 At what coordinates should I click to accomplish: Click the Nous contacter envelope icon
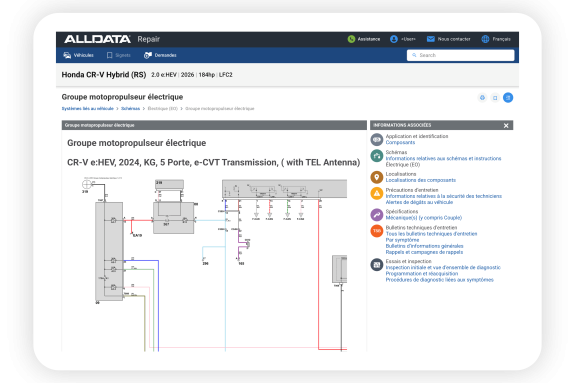431,39
